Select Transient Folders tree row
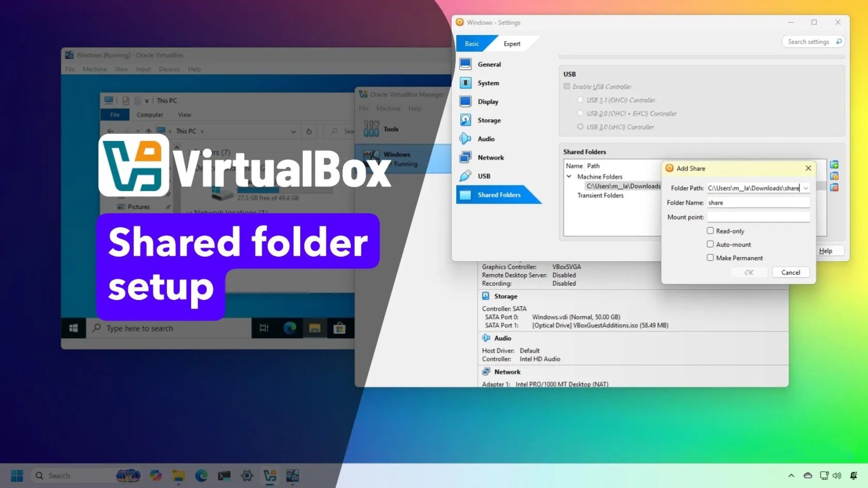This screenshot has height=488, width=868. [x=600, y=195]
